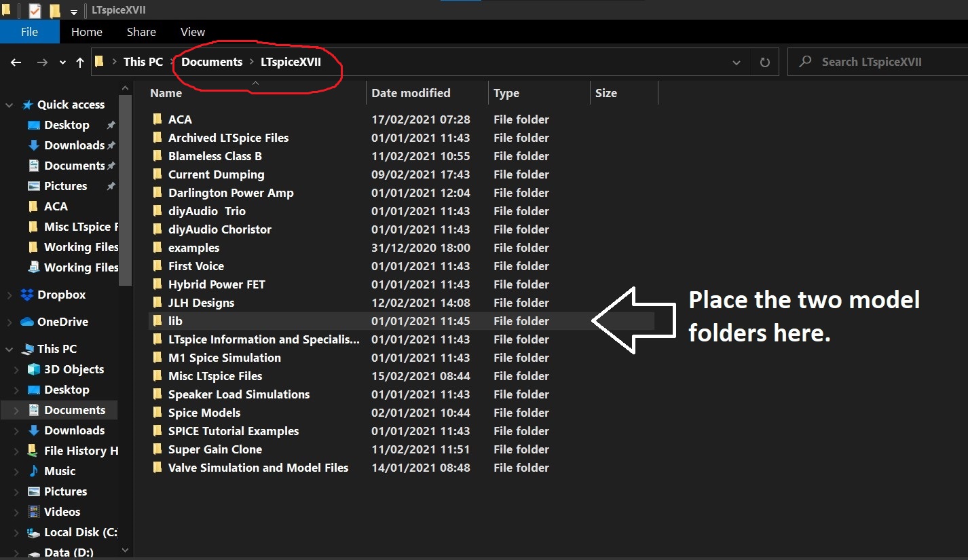
Task: Click the Videos icon in sidebar
Action: pos(33,512)
